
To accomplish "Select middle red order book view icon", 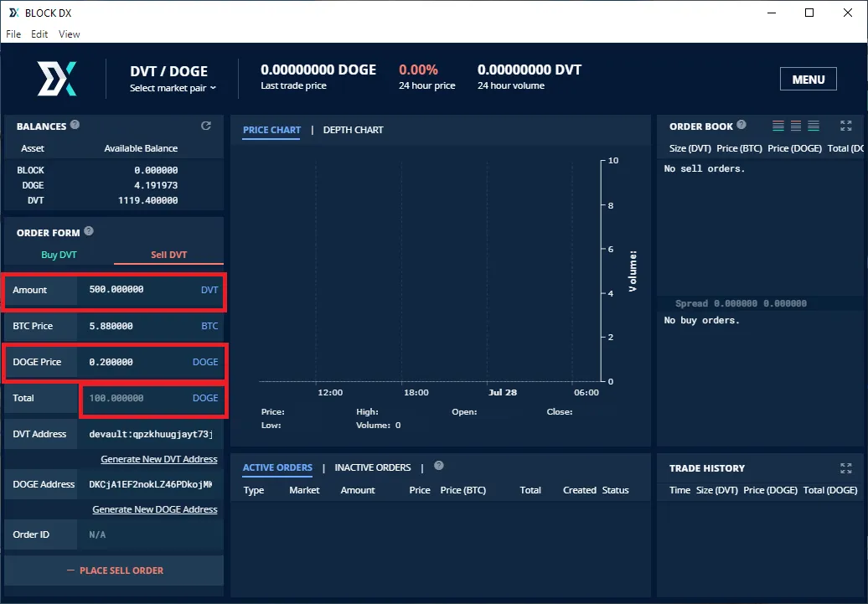I will pos(796,126).
